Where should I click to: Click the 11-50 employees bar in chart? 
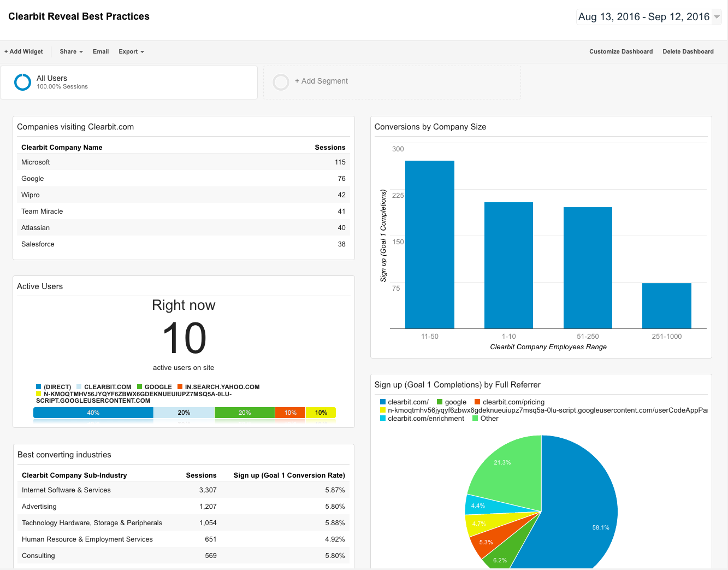(430, 244)
